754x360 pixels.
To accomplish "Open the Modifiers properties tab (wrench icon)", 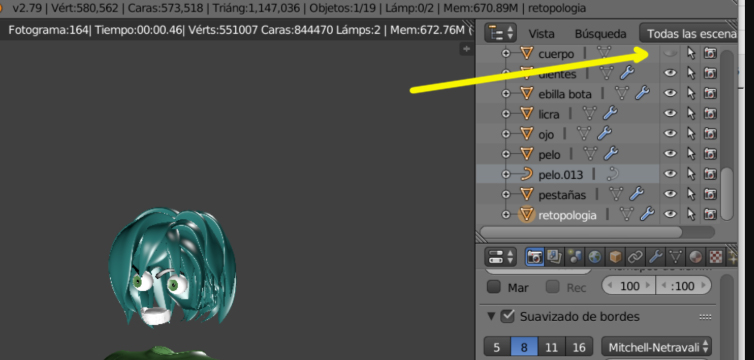I will (655, 257).
